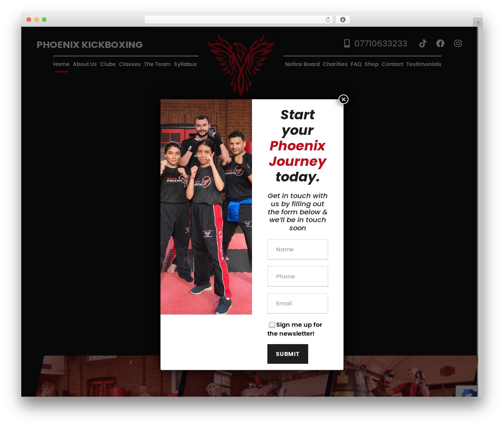Click the 'Sign me up for the newsletter!' label
504x427 pixels.
point(295,329)
